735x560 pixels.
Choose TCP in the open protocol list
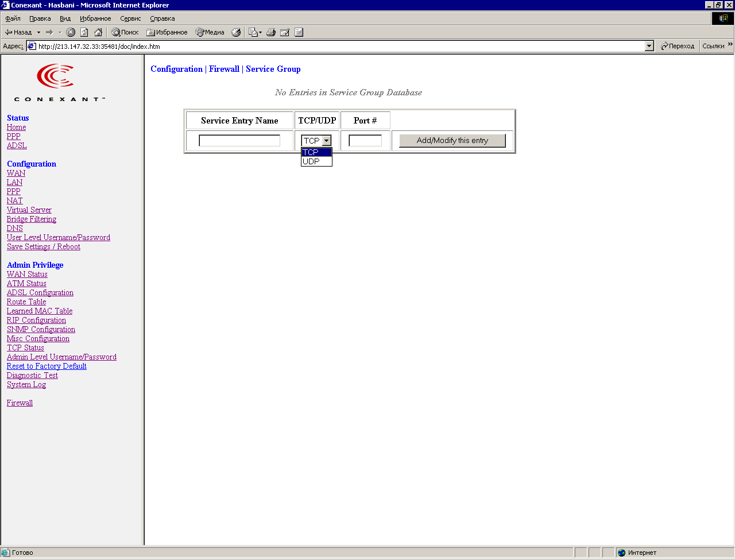(316, 152)
